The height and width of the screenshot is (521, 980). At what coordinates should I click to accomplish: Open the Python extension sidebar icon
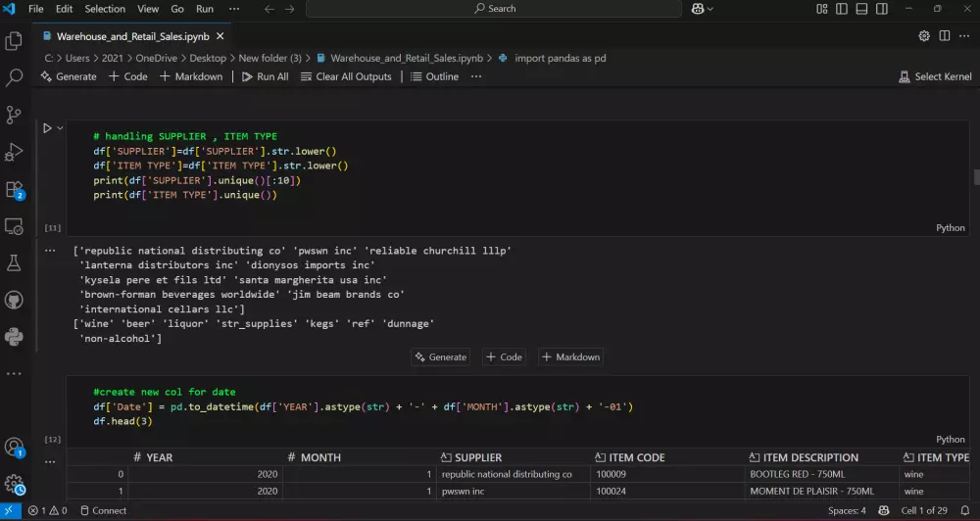pyautogui.click(x=14, y=337)
